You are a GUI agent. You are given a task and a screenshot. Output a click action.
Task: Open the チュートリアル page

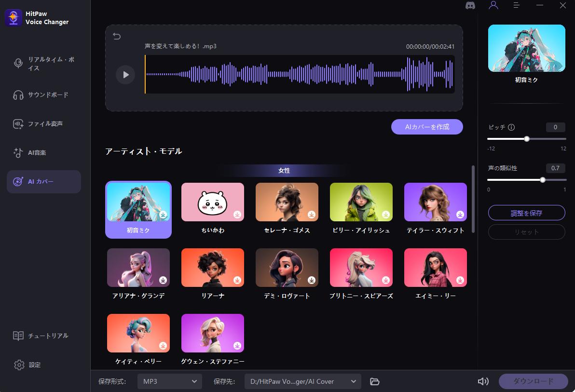(44, 336)
